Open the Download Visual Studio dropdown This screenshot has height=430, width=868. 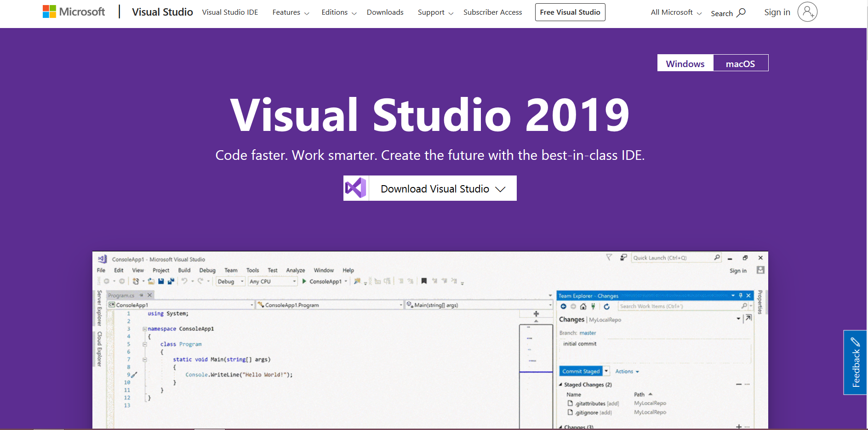point(443,188)
